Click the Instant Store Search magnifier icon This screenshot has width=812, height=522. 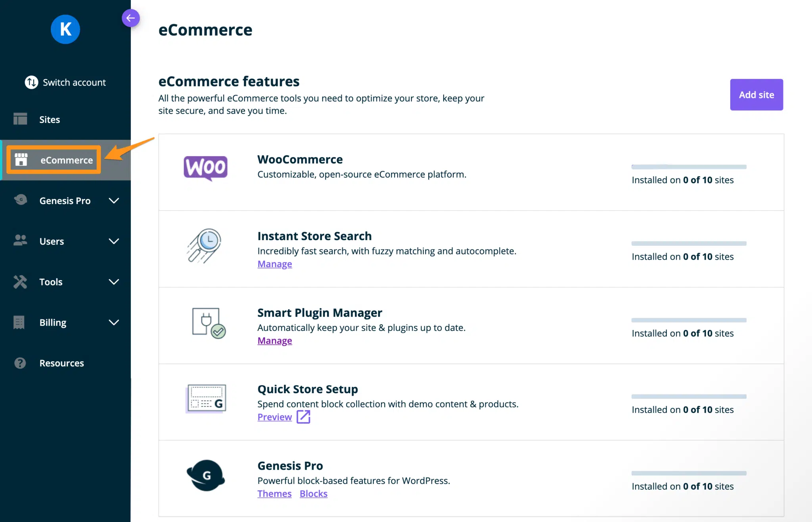point(205,245)
